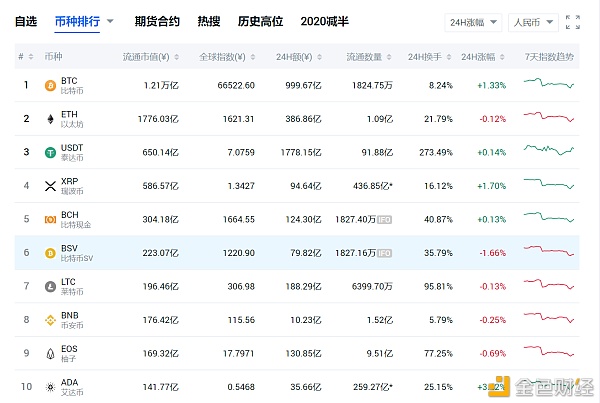Sort by 24H额 column arrows
This screenshot has width=600, height=403.
(x=320, y=57)
